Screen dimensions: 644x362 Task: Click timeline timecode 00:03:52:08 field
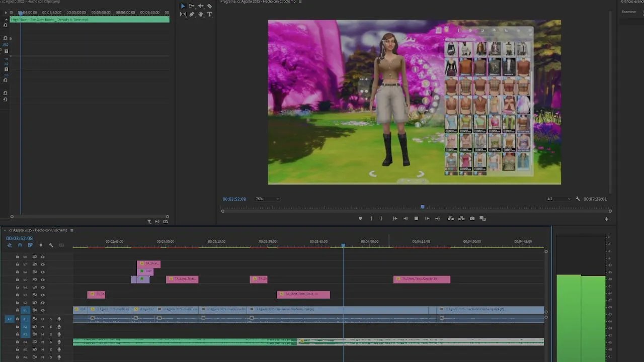(x=20, y=238)
